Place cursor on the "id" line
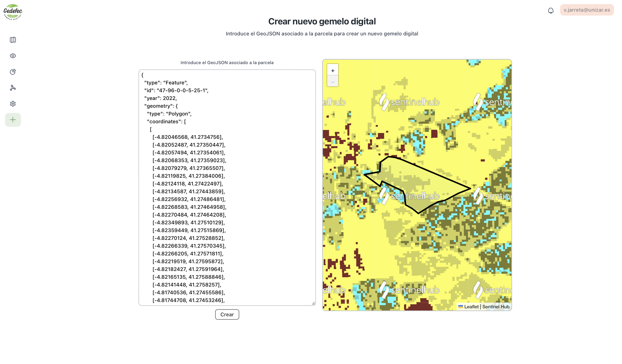622x364 pixels. 176,90
